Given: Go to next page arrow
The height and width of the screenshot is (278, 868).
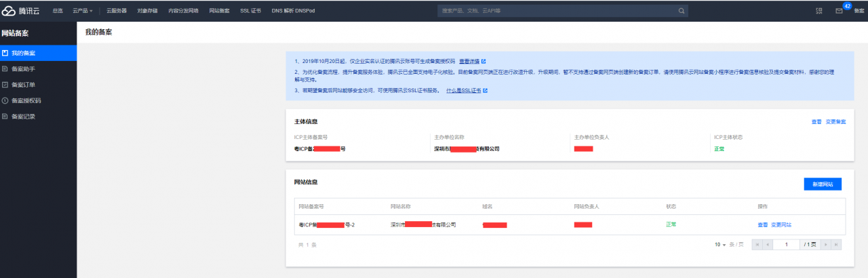Looking at the screenshot, I should point(826,244).
